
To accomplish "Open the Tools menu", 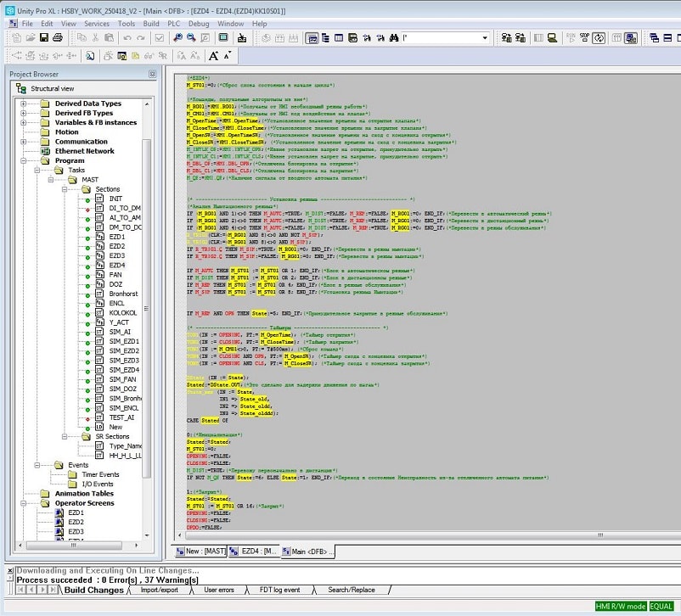I will (x=127, y=24).
